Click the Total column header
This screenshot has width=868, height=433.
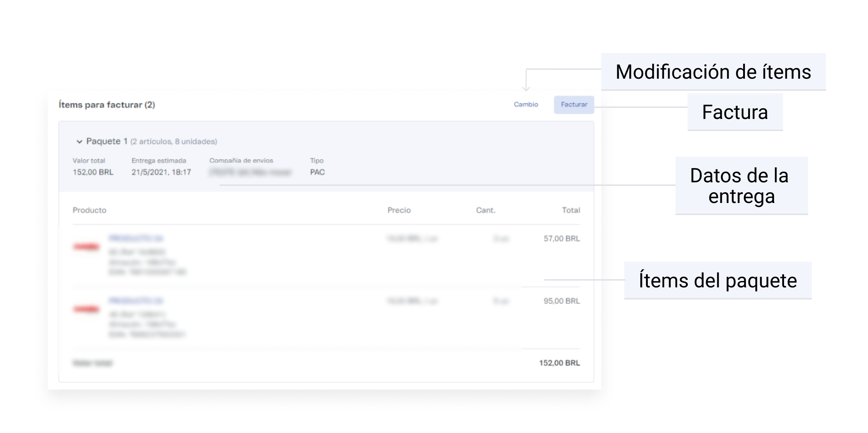click(x=571, y=210)
